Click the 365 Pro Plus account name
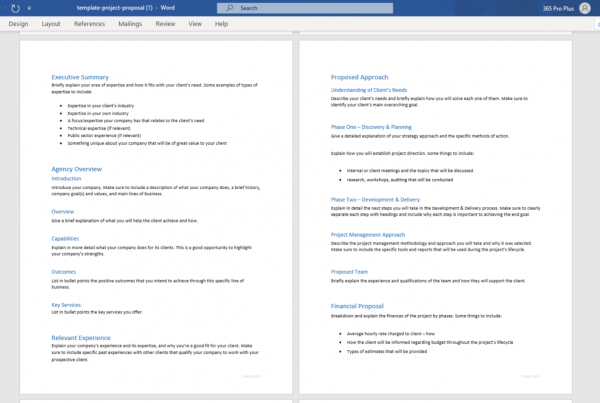 tap(558, 8)
